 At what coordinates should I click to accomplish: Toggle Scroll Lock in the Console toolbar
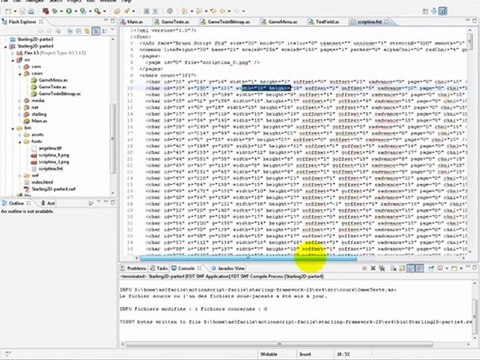pos(402,268)
